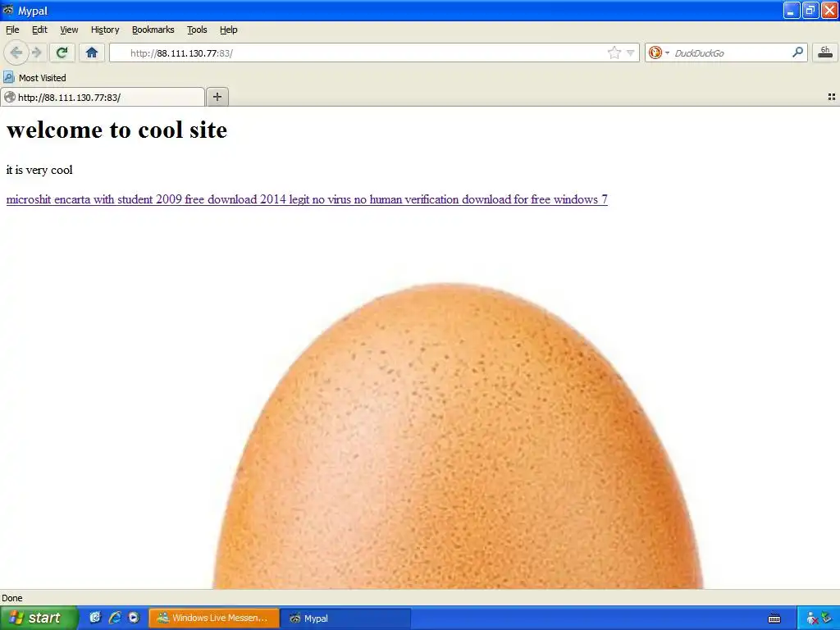Open the Windows start button
Image resolution: width=840 pixels, height=630 pixels.
click(39, 618)
